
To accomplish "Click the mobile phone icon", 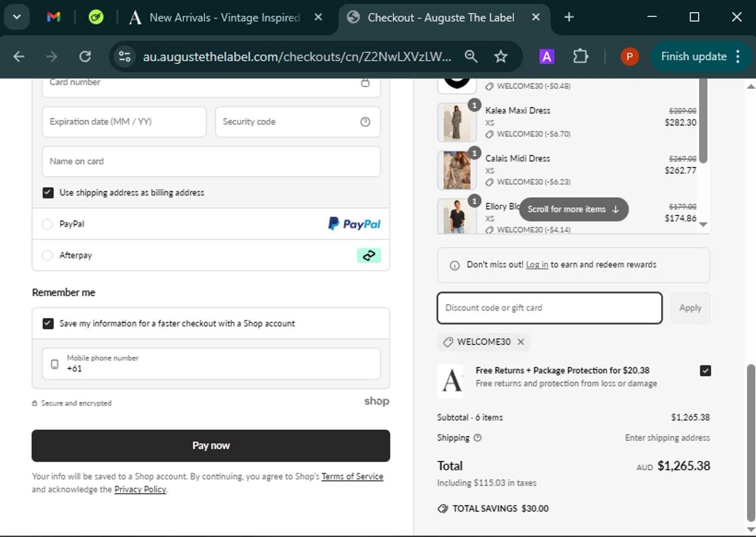I will 54,364.
